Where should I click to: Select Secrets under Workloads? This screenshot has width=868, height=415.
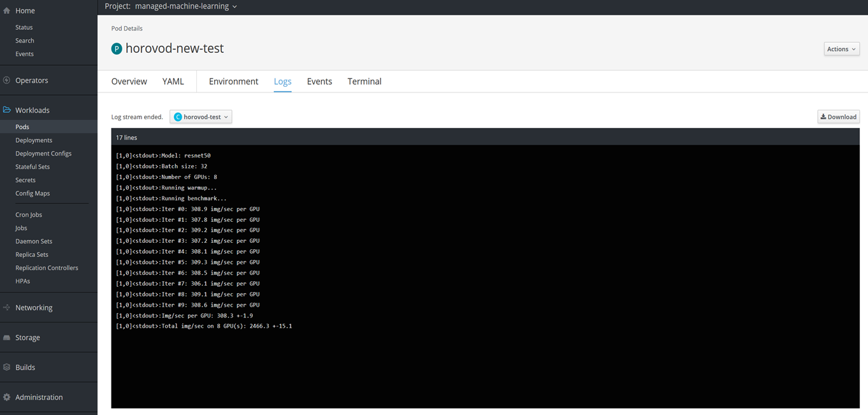pyautogui.click(x=25, y=180)
